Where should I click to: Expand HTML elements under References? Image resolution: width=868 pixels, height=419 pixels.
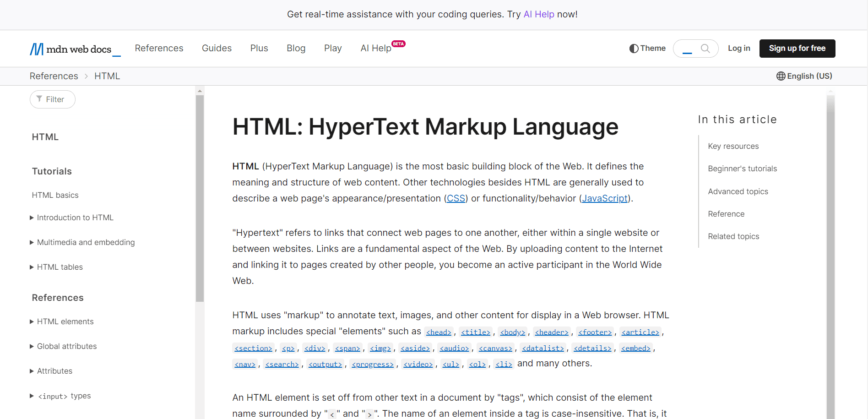point(32,322)
